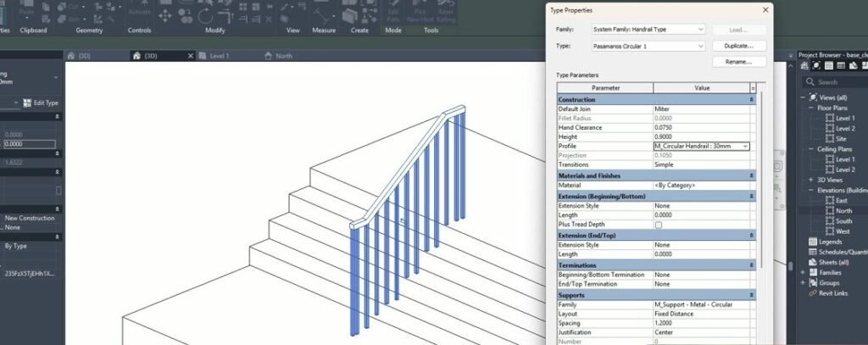Click the Pick New Host tool

pos(420,14)
